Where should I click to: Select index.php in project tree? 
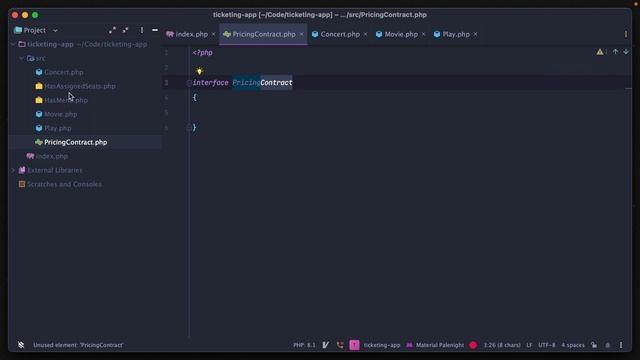tap(52, 156)
